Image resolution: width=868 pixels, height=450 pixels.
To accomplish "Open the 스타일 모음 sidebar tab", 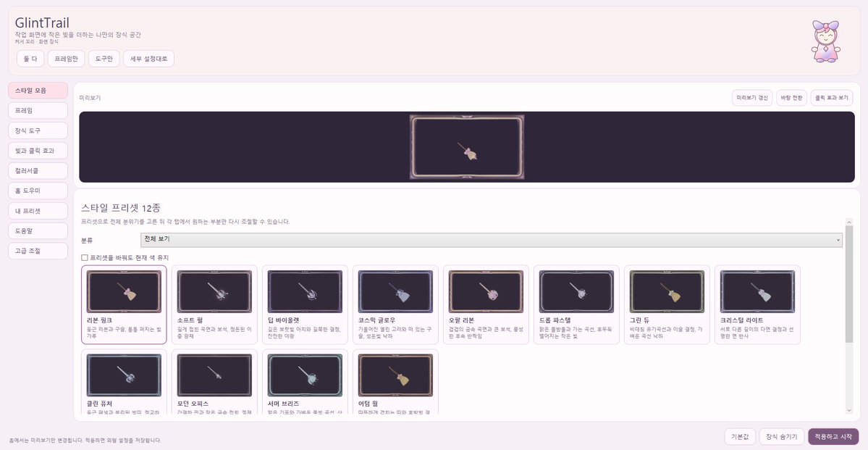I will 38,91.
